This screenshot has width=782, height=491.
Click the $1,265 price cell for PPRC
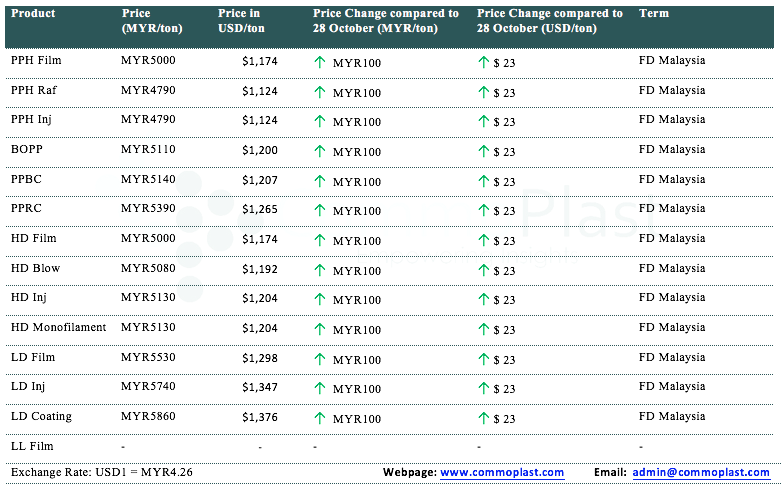pyautogui.click(x=259, y=210)
